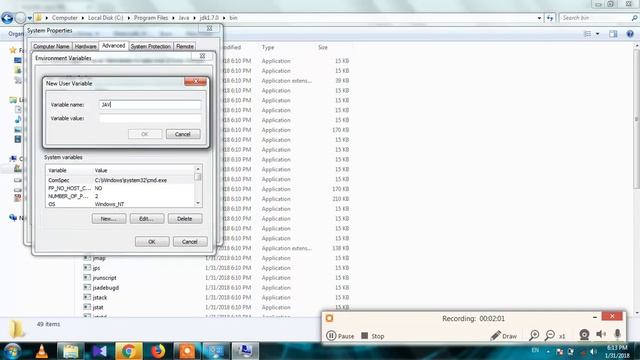This screenshot has height=360, width=640.
Task: Click the orange recorder app logo
Action: 329,318
